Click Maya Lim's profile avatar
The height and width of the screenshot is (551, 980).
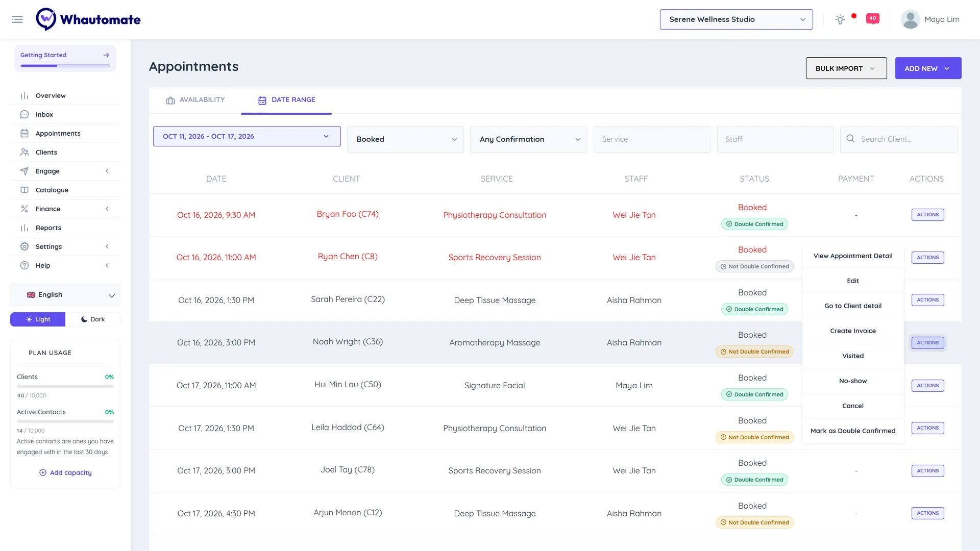pyautogui.click(x=910, y=19)
